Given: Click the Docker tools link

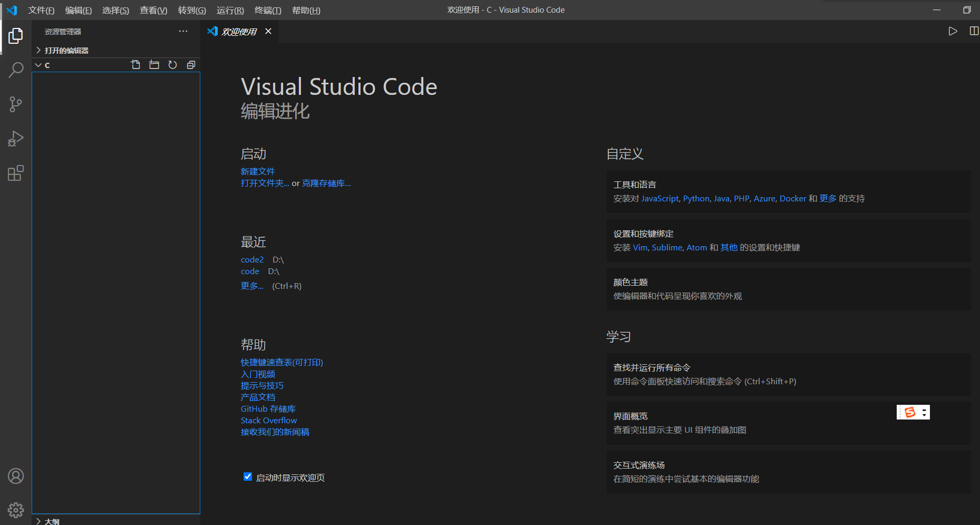Looking at the screenshot, I should point(793,198).
